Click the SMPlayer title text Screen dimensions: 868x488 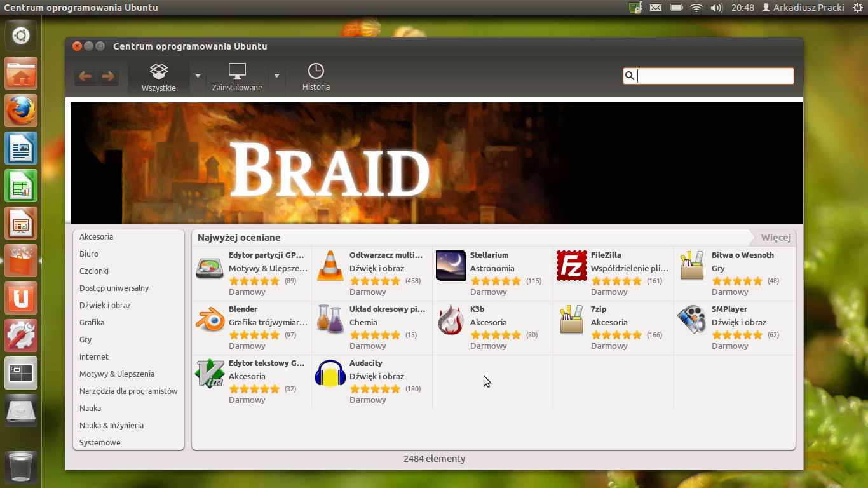[729, 309]
